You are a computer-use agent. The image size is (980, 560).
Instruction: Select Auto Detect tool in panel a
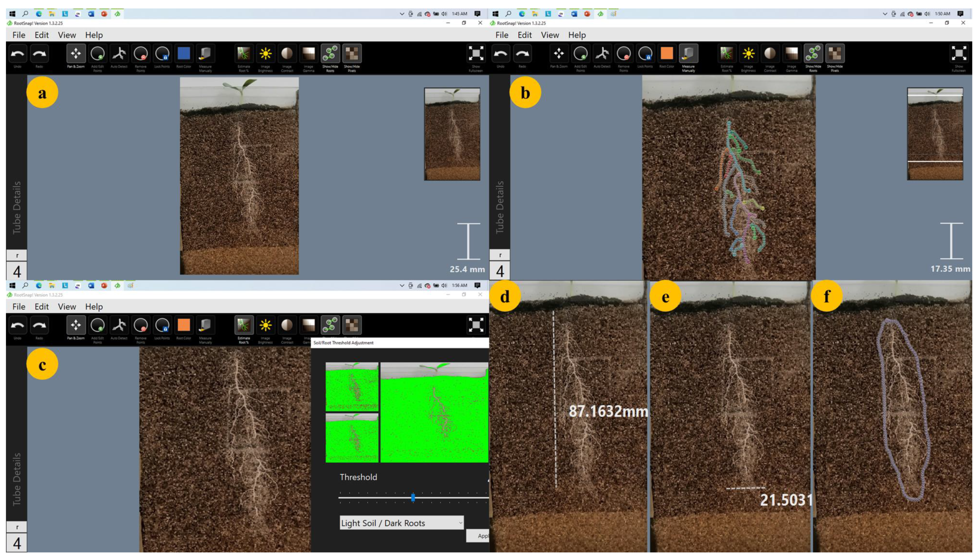(119, 54)
